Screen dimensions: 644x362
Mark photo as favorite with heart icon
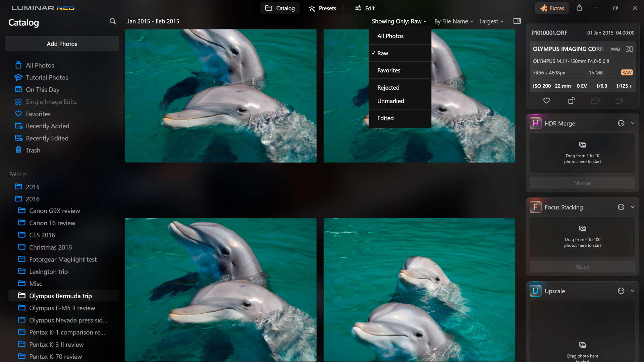tap(546, 101)
